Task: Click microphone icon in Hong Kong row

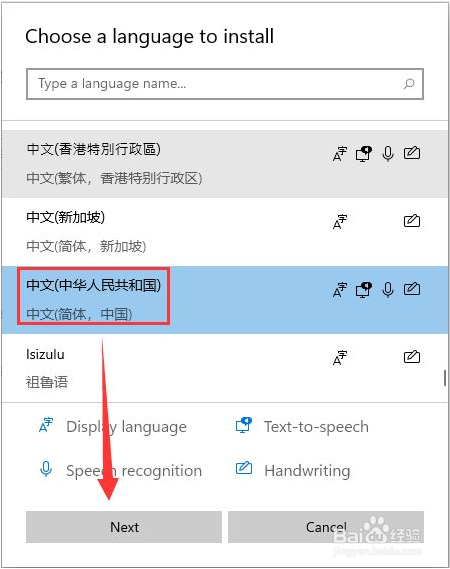Action: click(x=388, y=153)
